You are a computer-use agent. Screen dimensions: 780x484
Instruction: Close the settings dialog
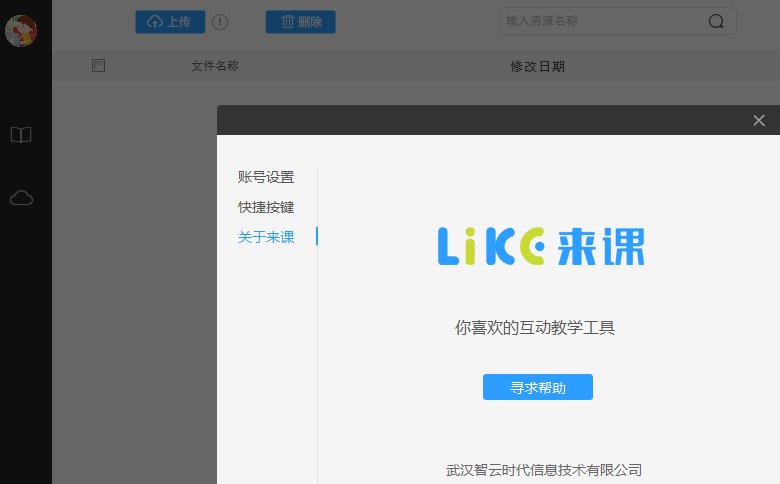pos(759,120)
